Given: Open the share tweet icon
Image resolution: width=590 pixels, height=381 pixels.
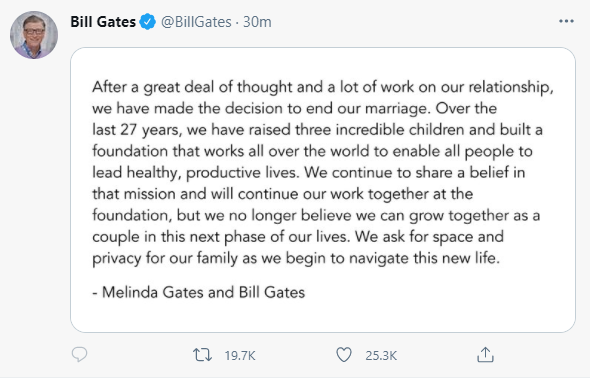Looking at the screenshot, I should (485, 355).
